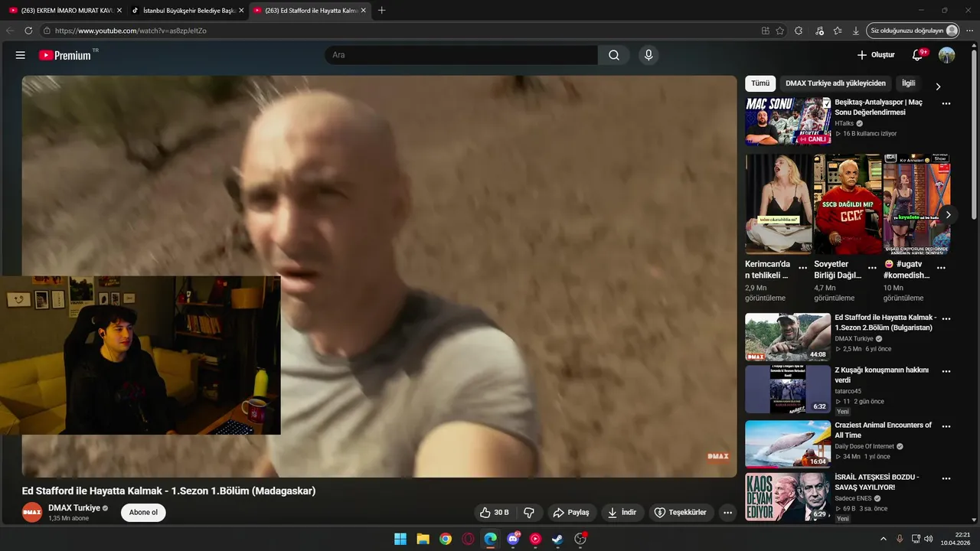Viewport: 980px width, 551px height.
Task: Launch File Explorer from taskbar
Action: 423,539
